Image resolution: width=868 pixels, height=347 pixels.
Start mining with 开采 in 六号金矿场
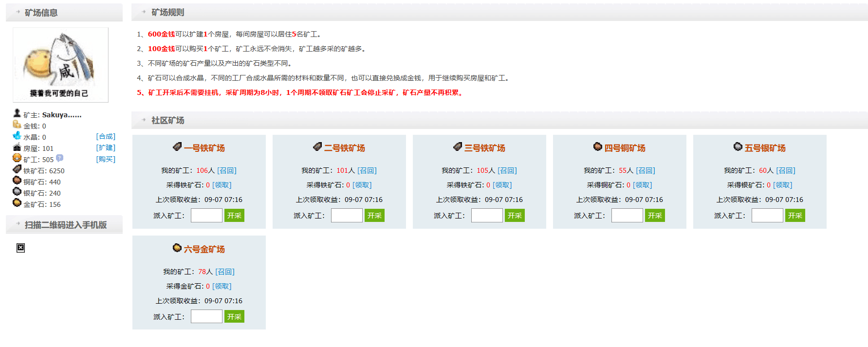click(x=234, y=317)
